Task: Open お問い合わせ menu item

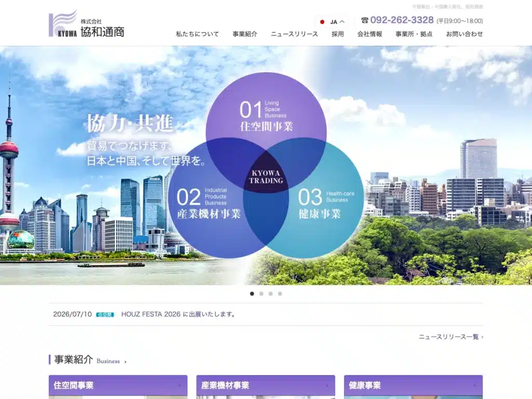Action: (464, 34)
